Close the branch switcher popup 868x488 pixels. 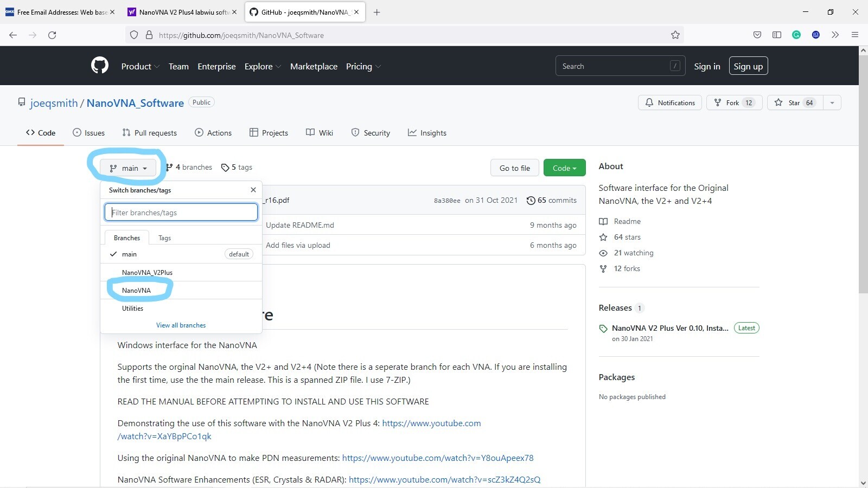[x=253, y=190]
